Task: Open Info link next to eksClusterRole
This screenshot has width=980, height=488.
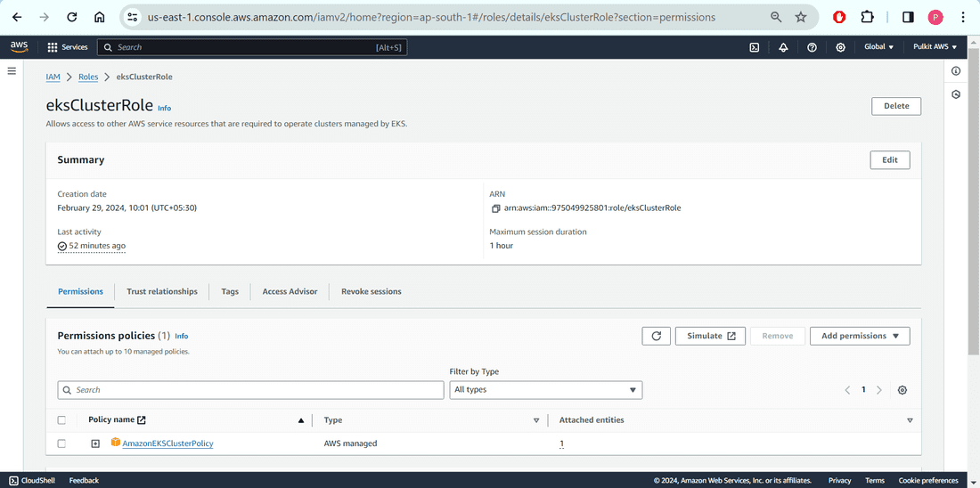Action: [x=165, y=108]
